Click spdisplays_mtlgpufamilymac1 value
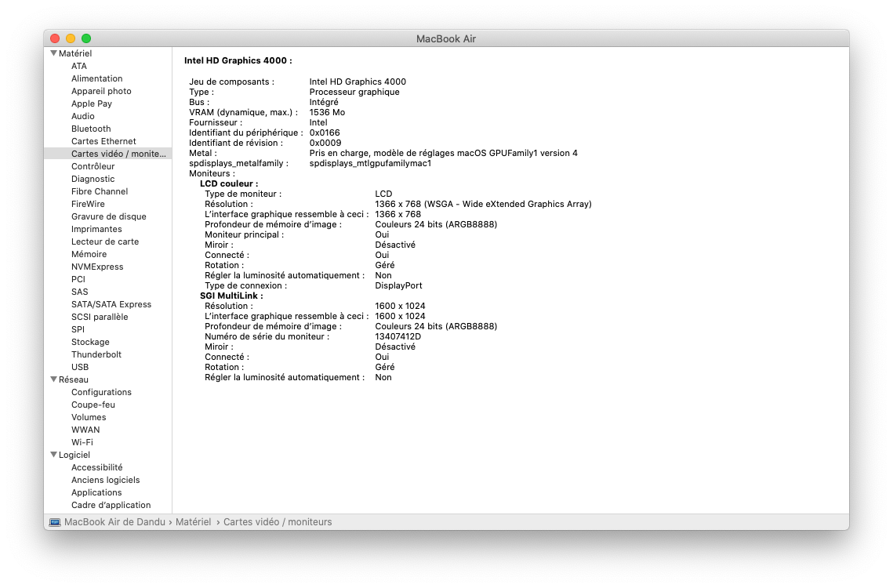The width and height of the screenshot is (893, 588). (370, 163)
